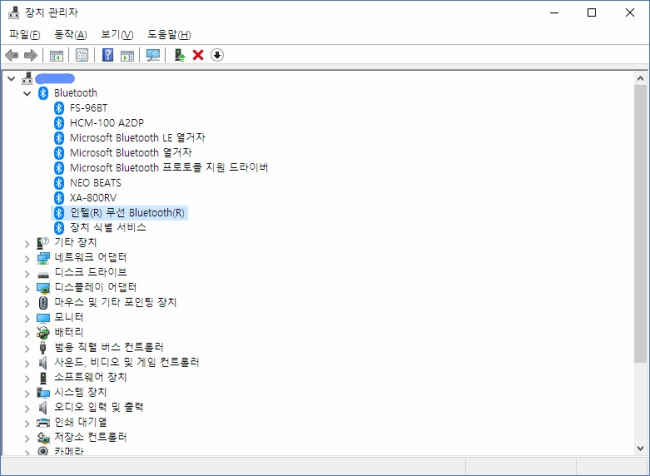Open the 동작(A) menu

(70, 34)
